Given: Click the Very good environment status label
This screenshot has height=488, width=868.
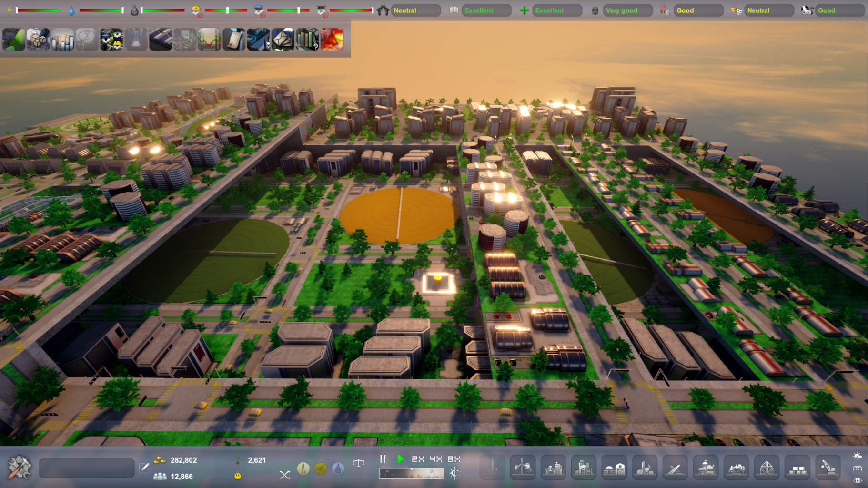Looking at the screenshot, I should tap(622, 10).
